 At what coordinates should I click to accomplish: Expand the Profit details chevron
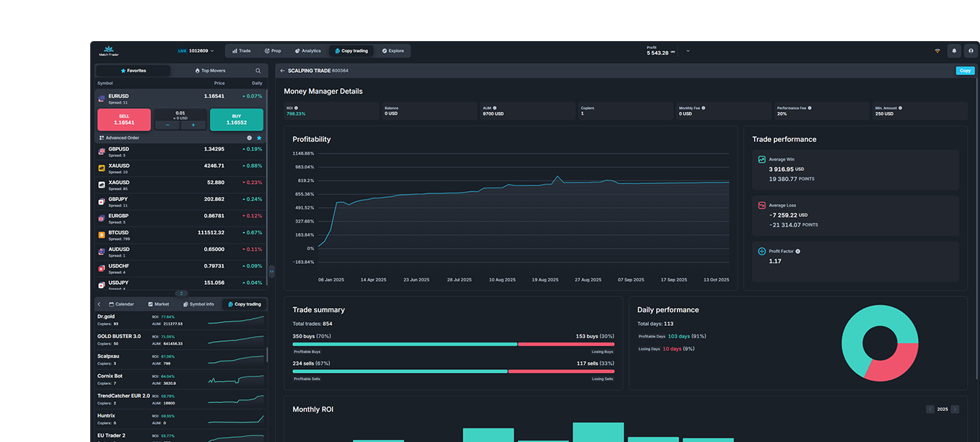[688, 51]
